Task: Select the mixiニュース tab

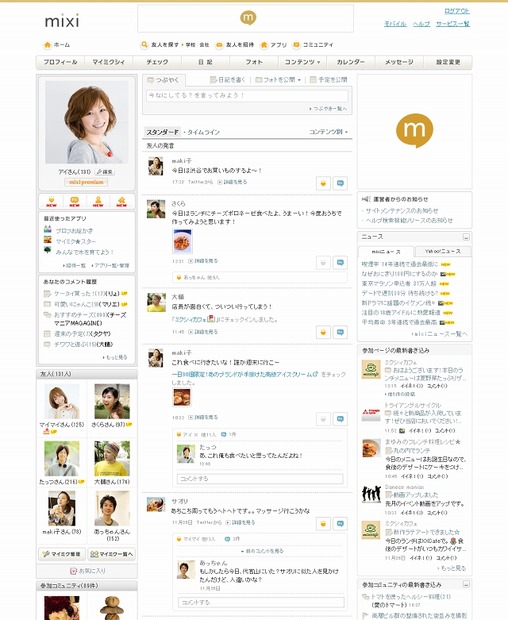Action: click(x=386, y=251)
